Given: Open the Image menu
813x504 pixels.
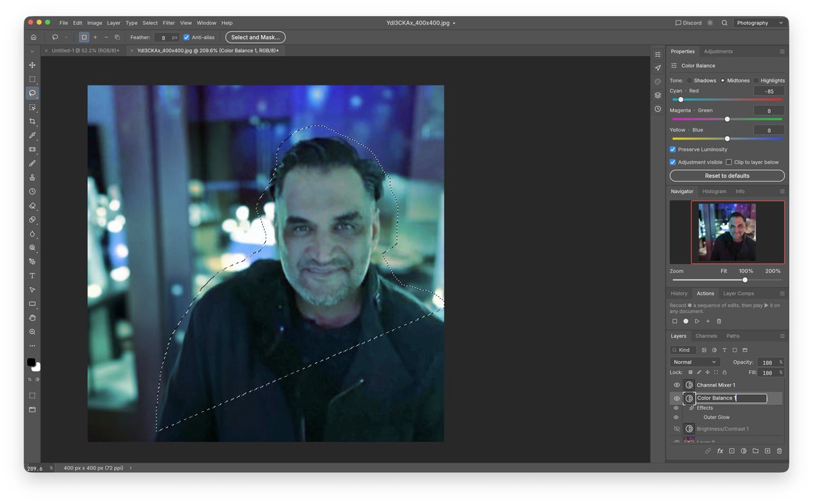Looking at the screenshot, I should [x=95, y=23].
